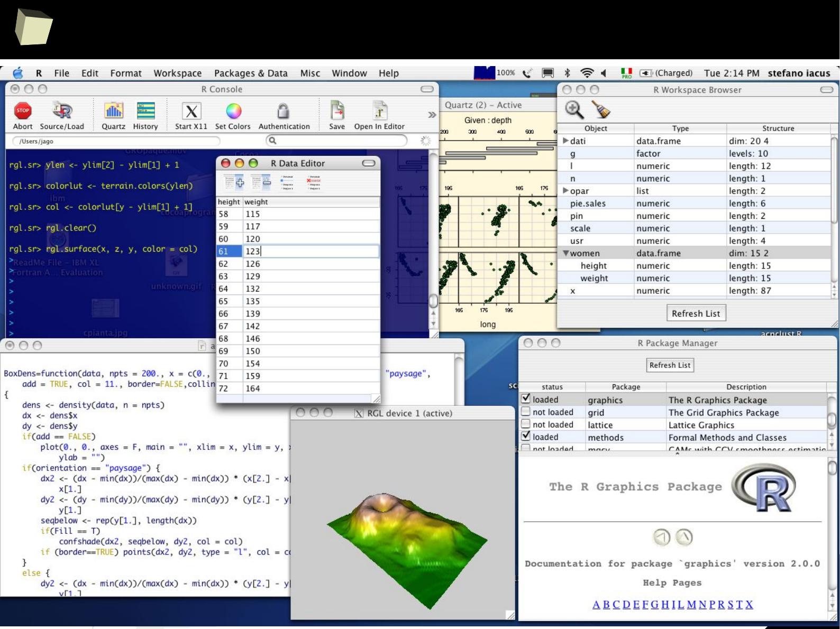Open help index letter X link

click(x=749, y=604)
